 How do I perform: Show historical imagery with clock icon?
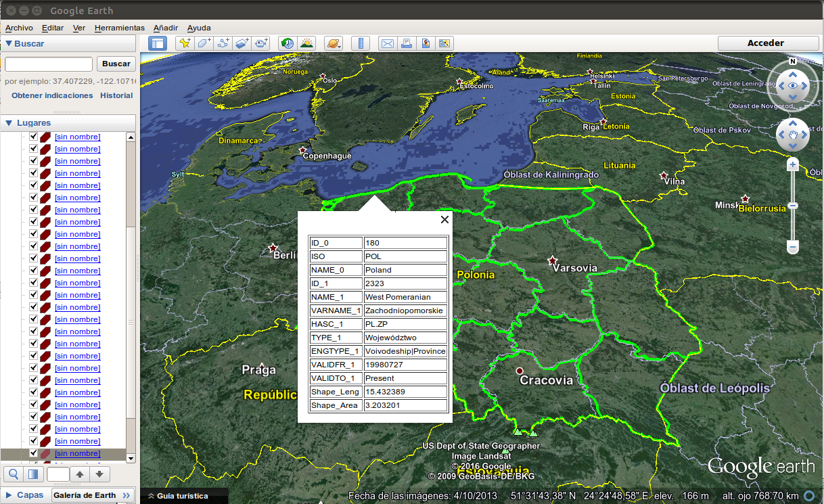pos(288,43)
